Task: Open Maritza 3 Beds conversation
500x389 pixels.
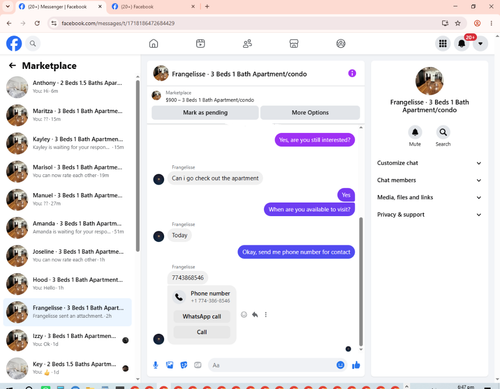Action: tap(67, 115)
